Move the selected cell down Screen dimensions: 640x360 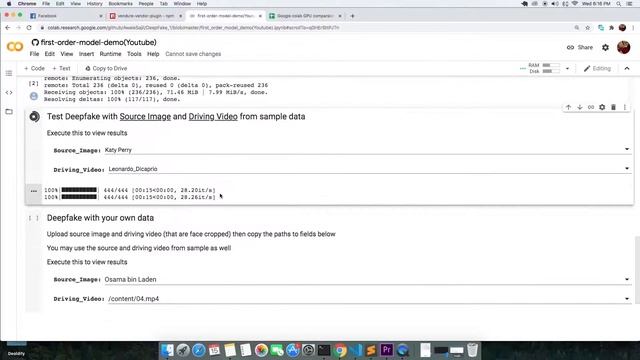pos(580,107)
